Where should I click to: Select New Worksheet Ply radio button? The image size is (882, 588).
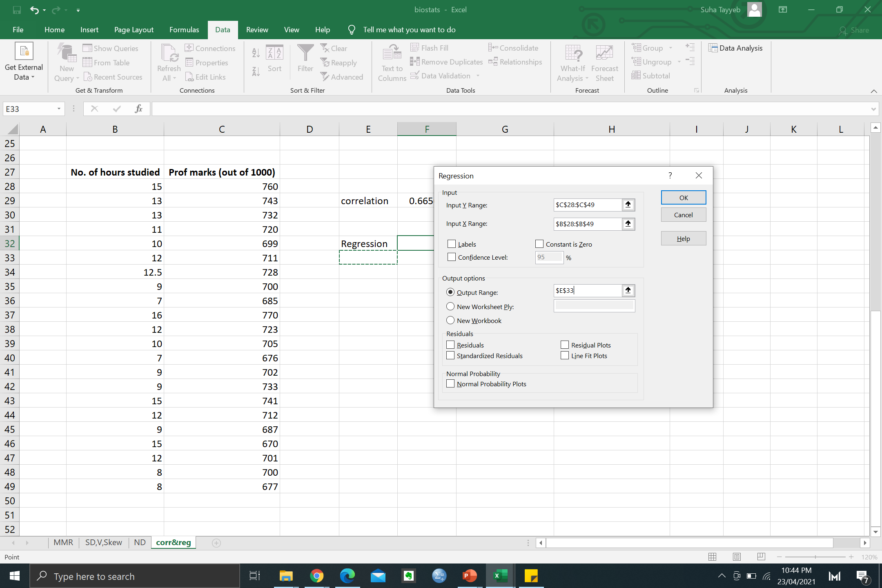pos(450,306)
